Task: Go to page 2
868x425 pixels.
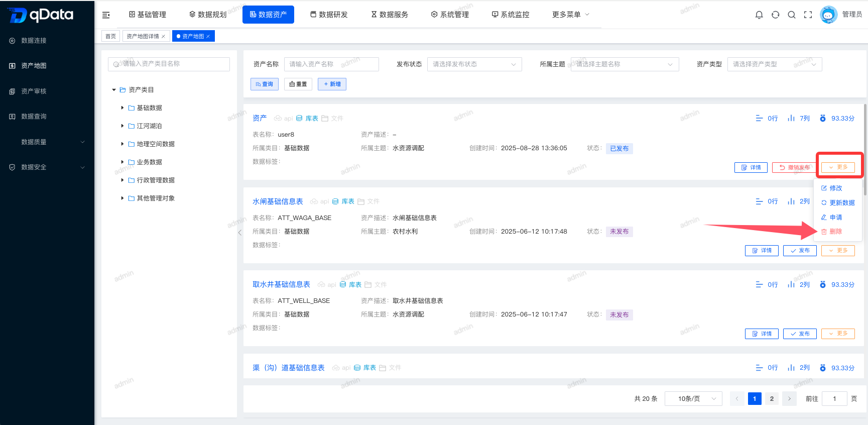Action: (772, 399)
